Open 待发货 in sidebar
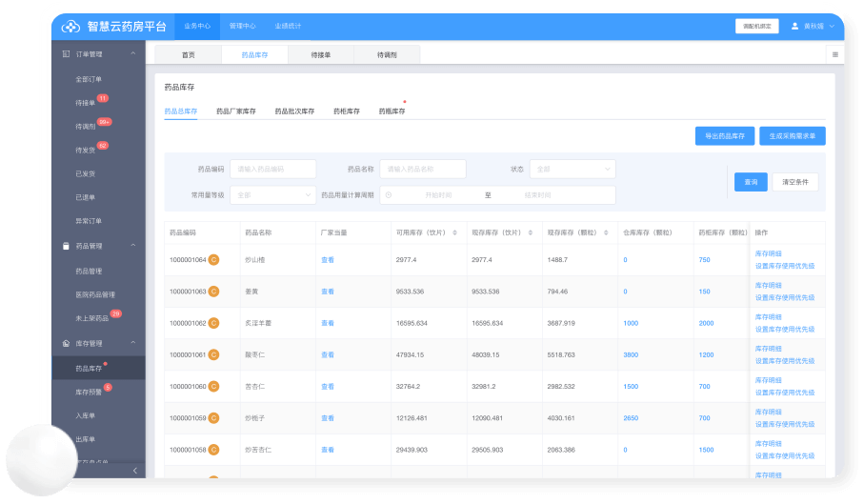This screenshot has width=864, height=504. coord(86,150)
